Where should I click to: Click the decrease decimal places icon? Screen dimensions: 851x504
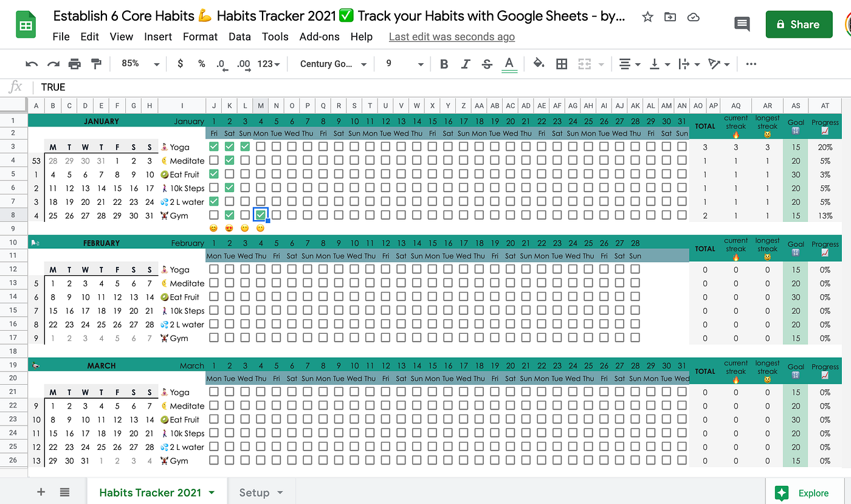point(221,63)
